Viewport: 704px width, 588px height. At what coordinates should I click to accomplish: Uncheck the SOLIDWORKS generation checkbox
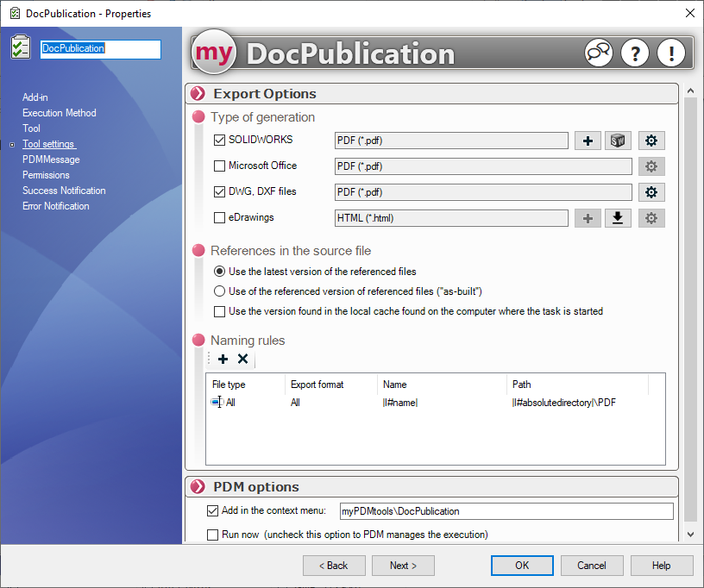(x=219, y=141)
